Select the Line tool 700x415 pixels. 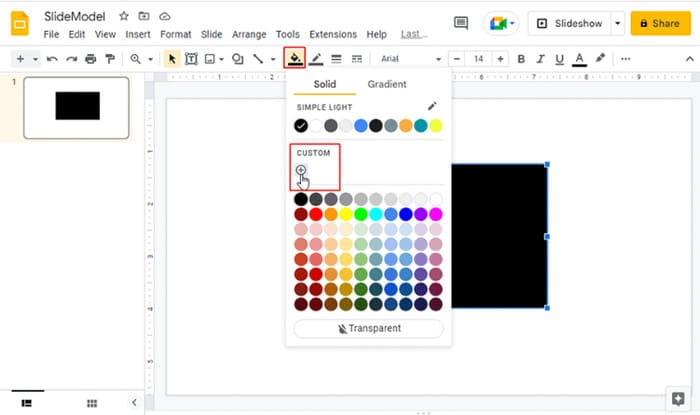coord(258,59)
